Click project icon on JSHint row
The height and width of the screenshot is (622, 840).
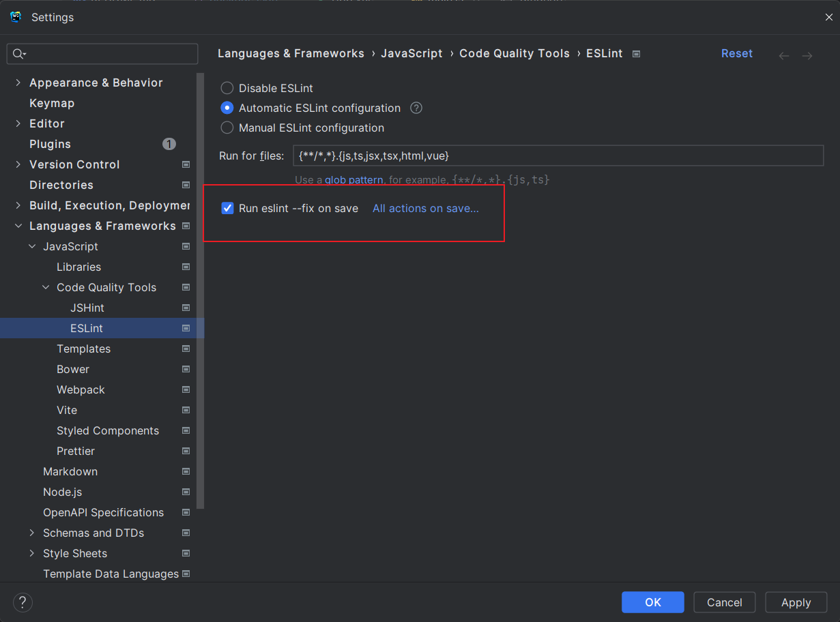(x=186, y=308)
